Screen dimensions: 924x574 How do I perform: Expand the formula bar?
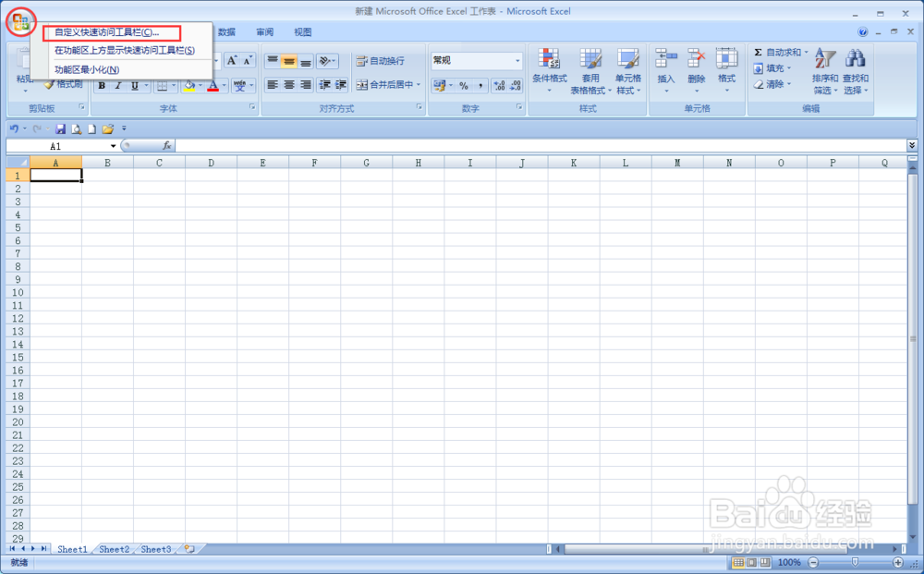point(912,145)
